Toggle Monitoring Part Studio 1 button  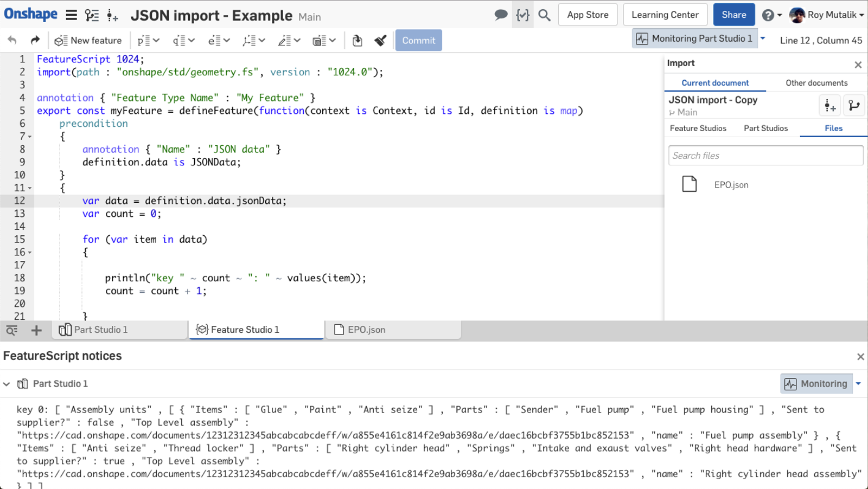pos(695,39)
